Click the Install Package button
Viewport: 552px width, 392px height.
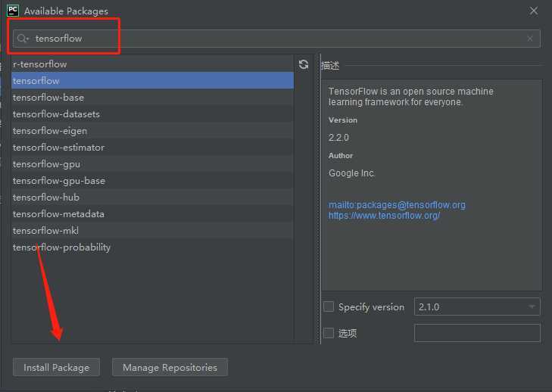(56, 367)
